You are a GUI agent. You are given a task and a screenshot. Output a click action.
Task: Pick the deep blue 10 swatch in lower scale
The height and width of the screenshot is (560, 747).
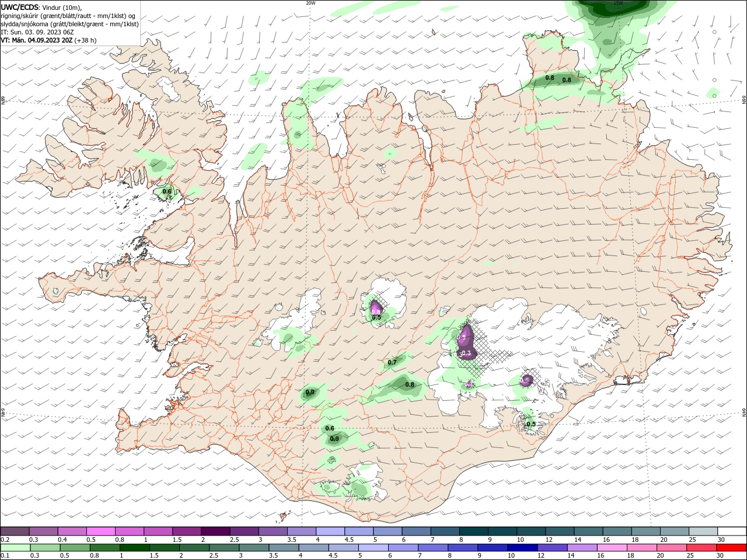coord(522,548)
